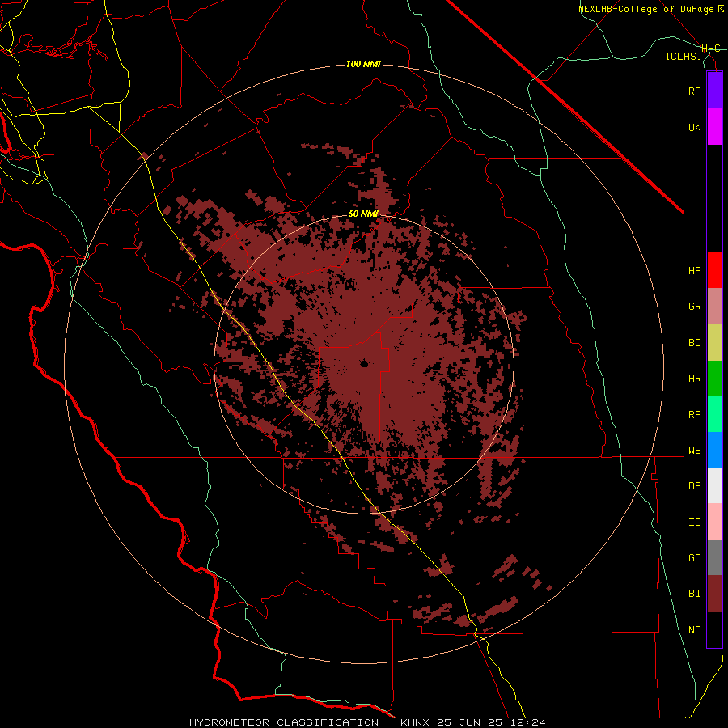
Task: Click the HA legend label
Action: pos(694,271)
